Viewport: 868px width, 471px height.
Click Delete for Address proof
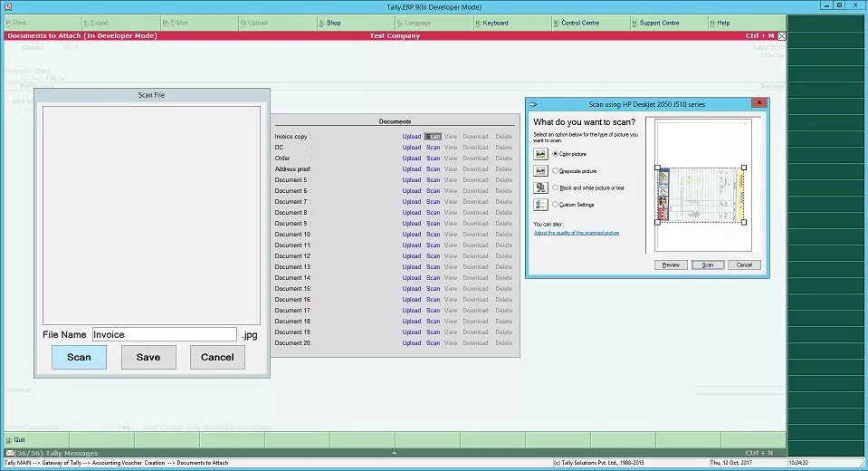(504, 169)
